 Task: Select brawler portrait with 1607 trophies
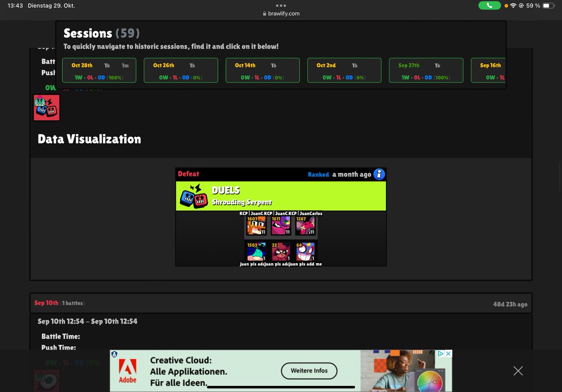tap(257, 226)
